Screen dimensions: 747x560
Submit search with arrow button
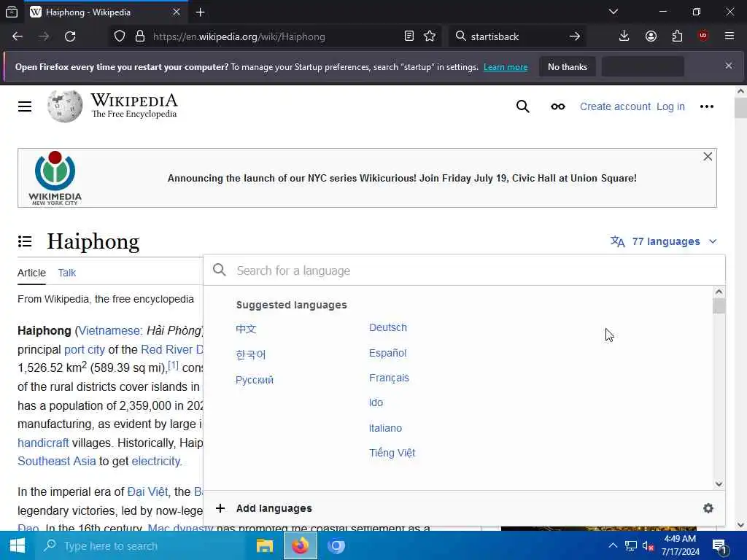tap(575, 36)
